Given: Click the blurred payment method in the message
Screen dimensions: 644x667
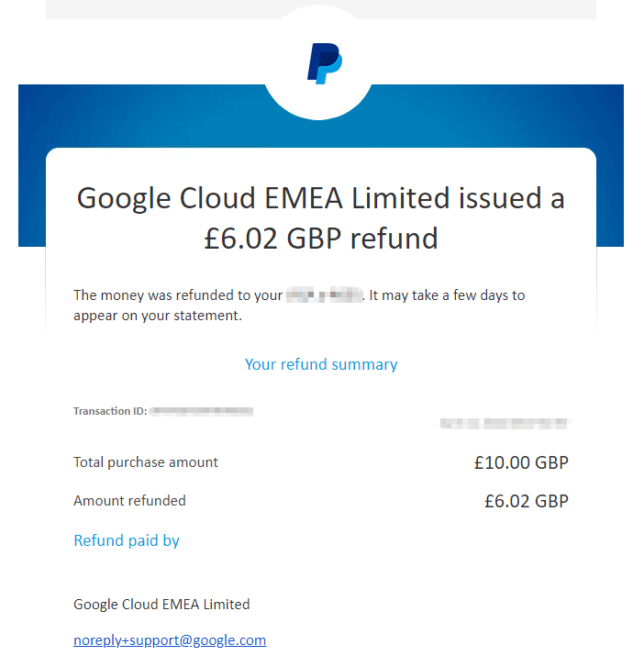Looking at the screenshot, I should [x=325, y=295].
